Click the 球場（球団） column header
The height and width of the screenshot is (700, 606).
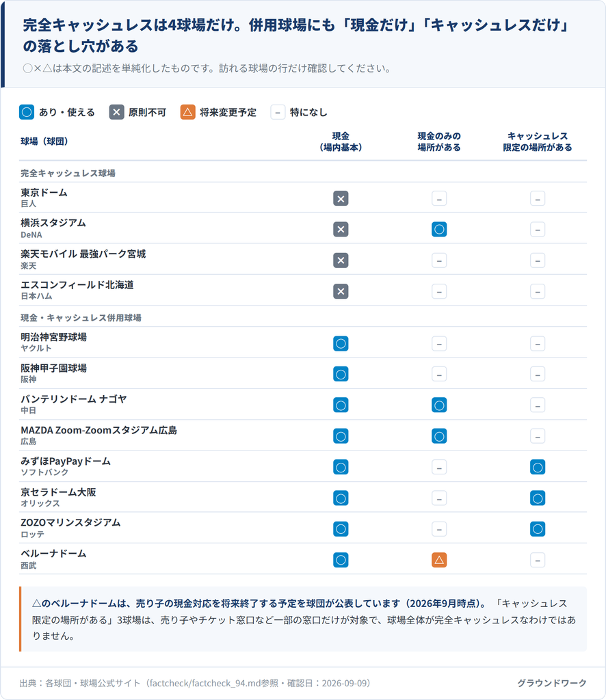[44, 142]
